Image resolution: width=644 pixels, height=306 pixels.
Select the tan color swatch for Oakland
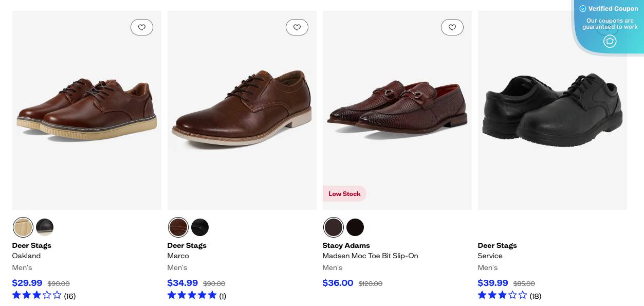tap(23, 227)
